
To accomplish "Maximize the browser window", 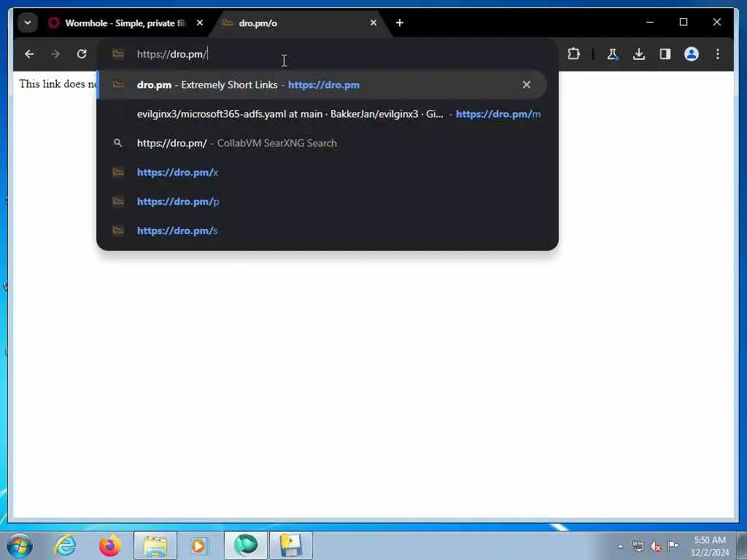I will (x=683, y=22).
